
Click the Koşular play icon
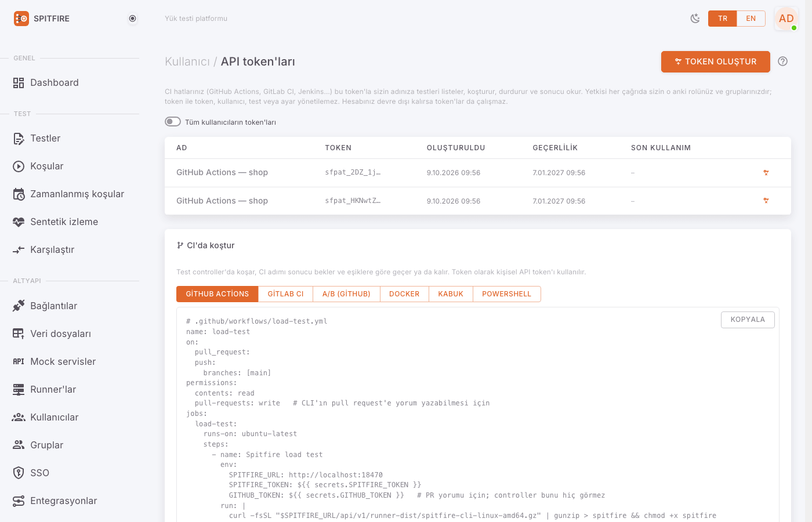pos(19,166)
